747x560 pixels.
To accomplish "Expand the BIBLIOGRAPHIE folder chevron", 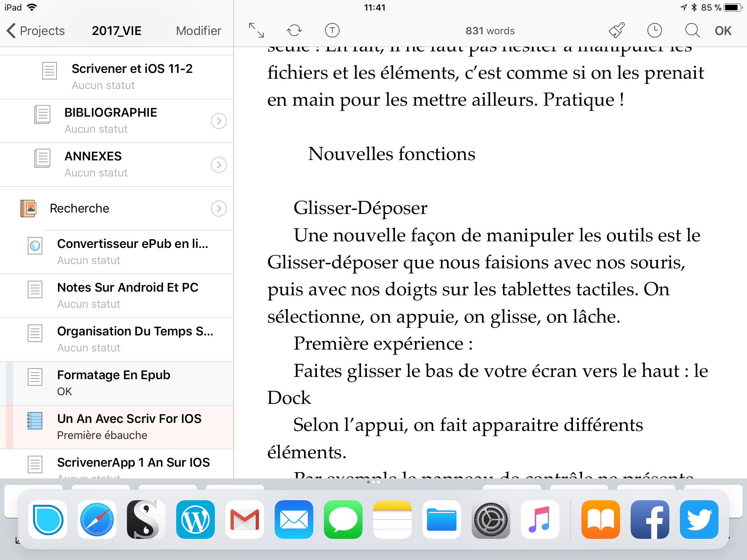I will [x=218, y=121].
